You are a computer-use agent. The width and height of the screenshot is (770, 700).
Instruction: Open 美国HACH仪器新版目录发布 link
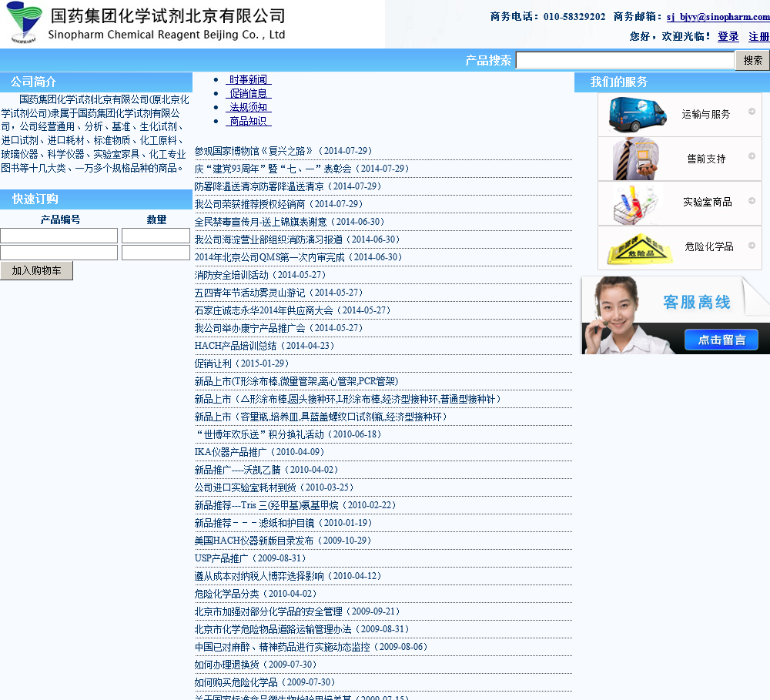coord(283,541)
